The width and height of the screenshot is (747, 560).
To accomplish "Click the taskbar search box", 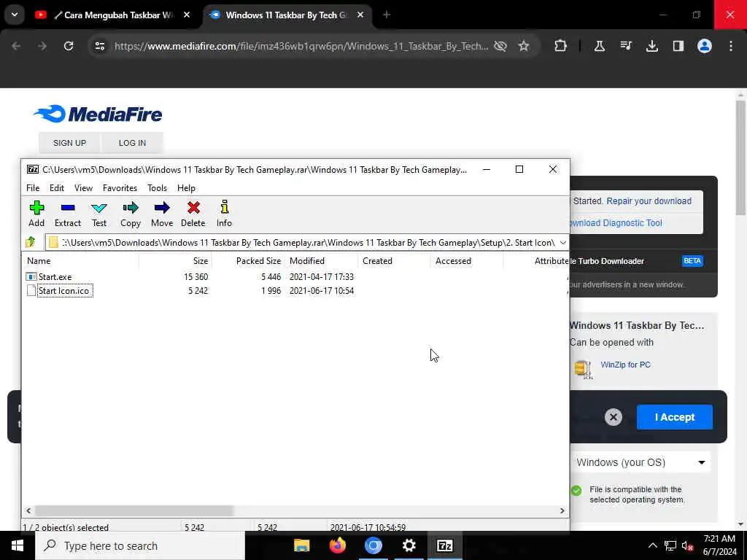I will point(140,545).
